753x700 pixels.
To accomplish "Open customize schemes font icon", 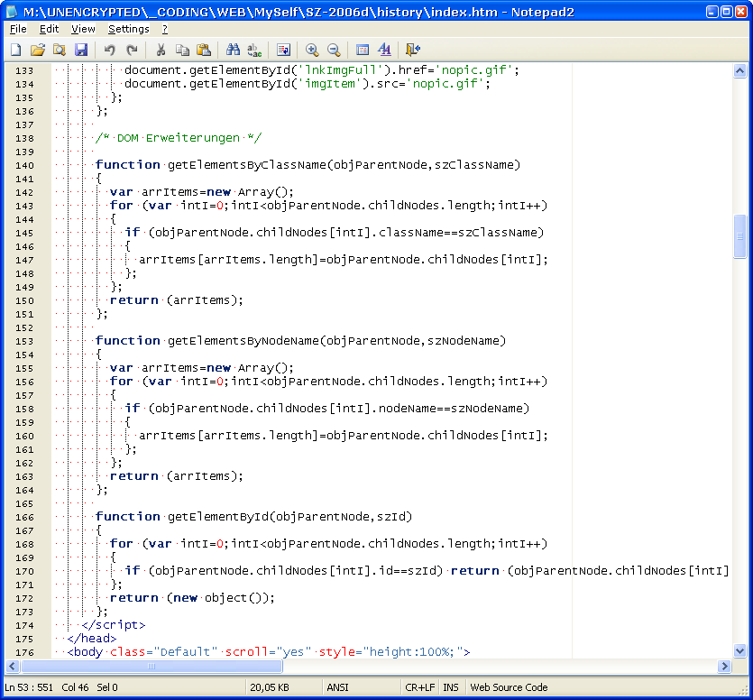I will pyautogui.click(x=384, y=50).
